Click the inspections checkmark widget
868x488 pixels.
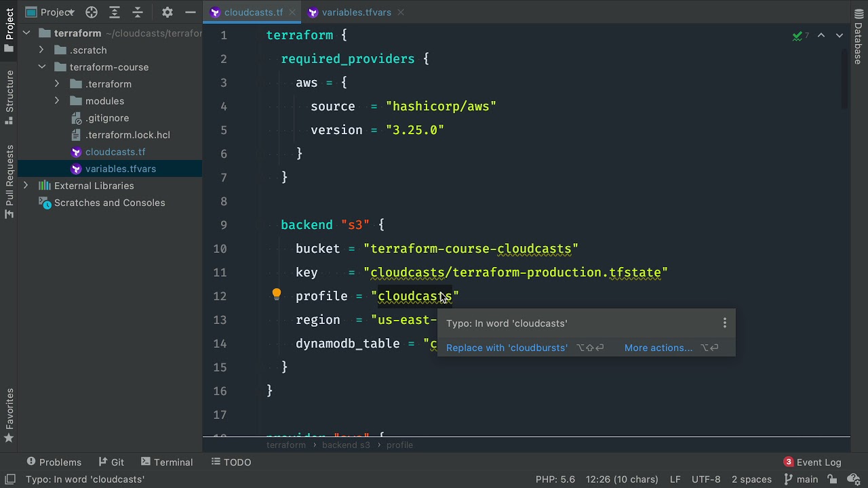click(802, 35)
